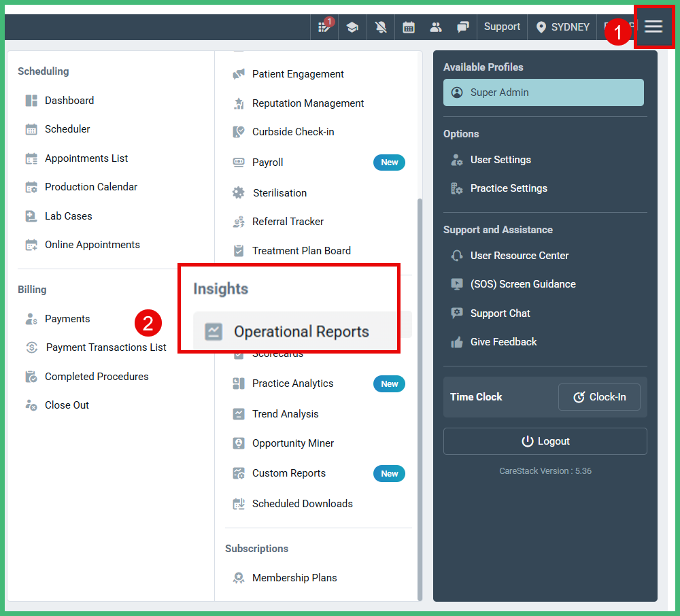The height and width of the screenshot is (616, 680).
Task: Open the calendar icon in the top bar
Action: [x=409, y=27]
